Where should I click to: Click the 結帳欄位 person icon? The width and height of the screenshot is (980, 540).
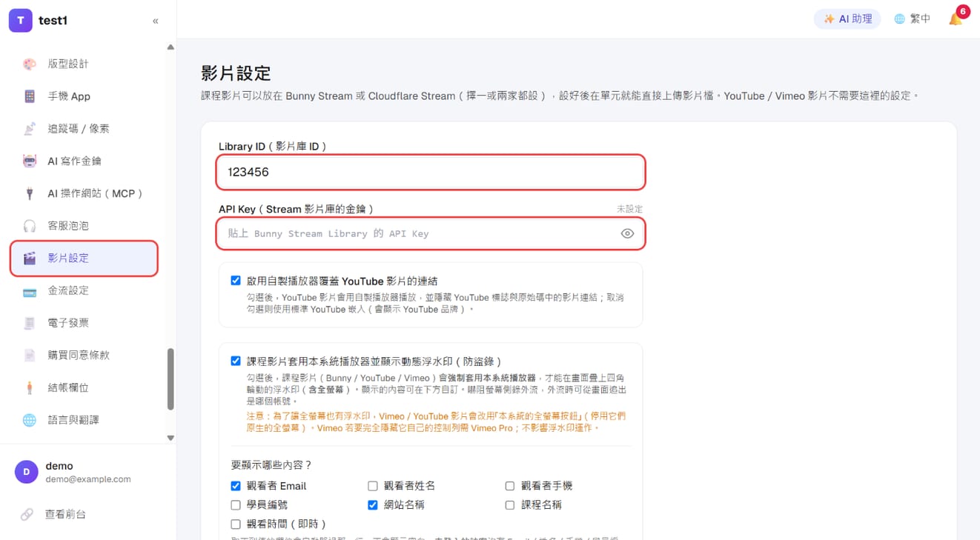point(30,387)
